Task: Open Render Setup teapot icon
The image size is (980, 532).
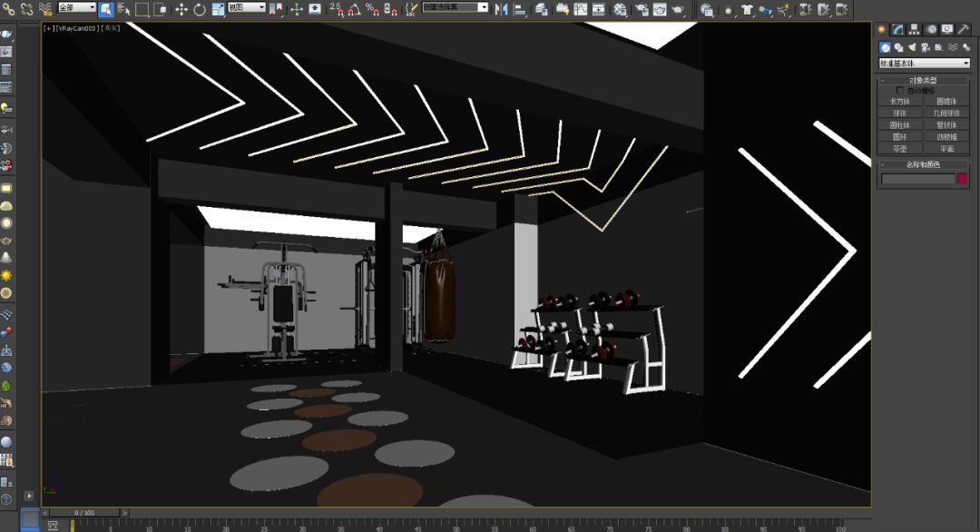Action: click(x=642, y=9)
